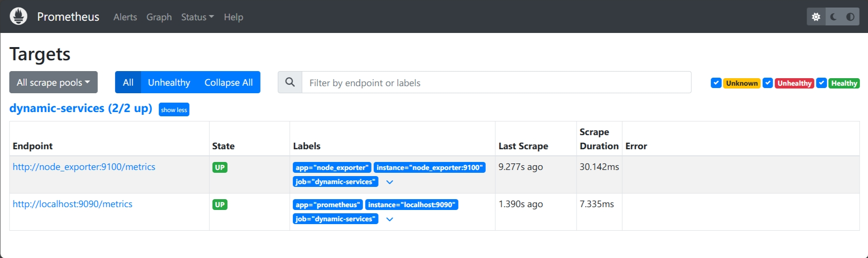Open the node_exporter:9100 metrics endpoint link
Image resolution: width=868 pixels, height=258 pixels.
(84, 167)
